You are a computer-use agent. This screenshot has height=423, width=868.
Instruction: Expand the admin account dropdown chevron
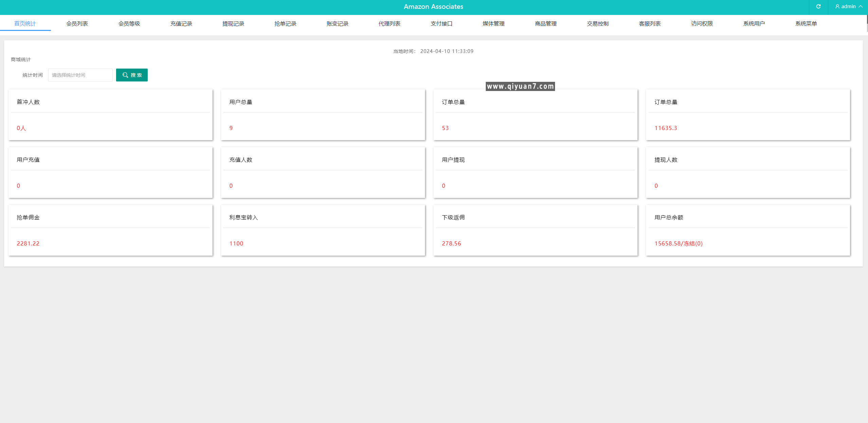(x=861, y=6)
